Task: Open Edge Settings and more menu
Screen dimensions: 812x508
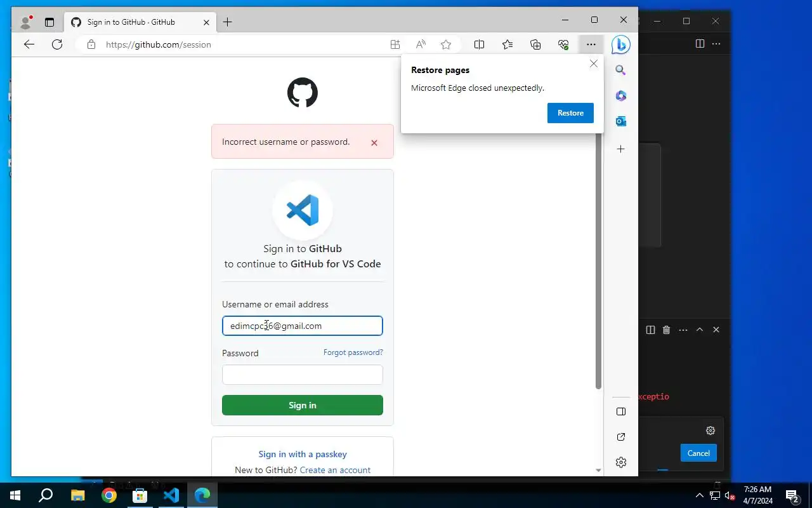Action: pos(591,44)
